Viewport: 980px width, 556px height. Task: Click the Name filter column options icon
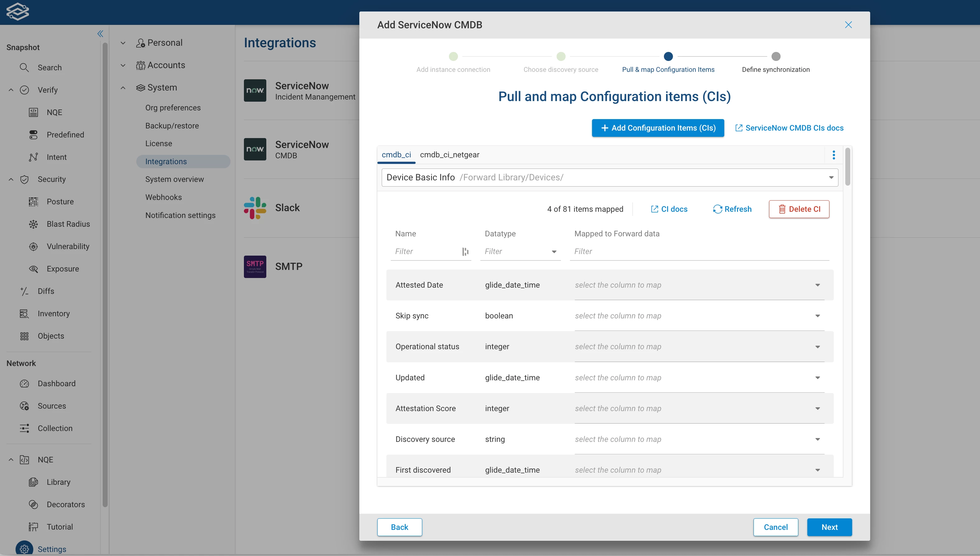click(465, 252)
